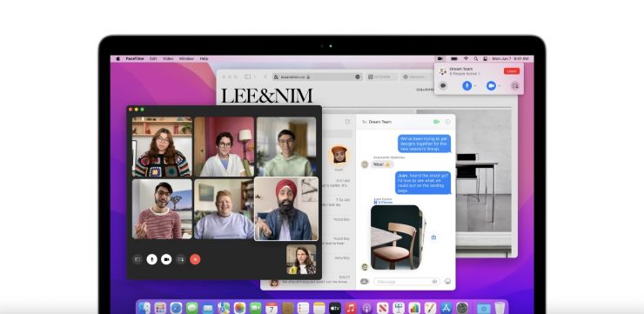Image resolution: width=644 pixels, height=314 pixels.
Task: Toggle FaceTime sidebar button in call controls
Action: tap(138, 259)
